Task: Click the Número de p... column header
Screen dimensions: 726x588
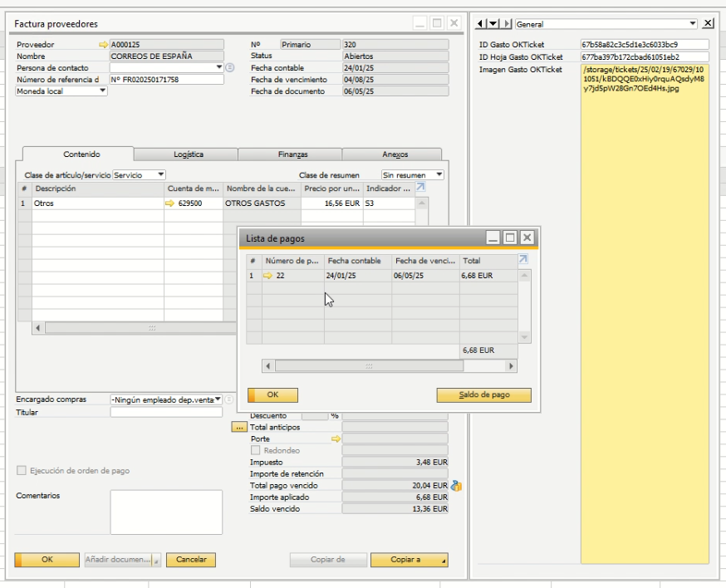Action: (x=292, y=261)
